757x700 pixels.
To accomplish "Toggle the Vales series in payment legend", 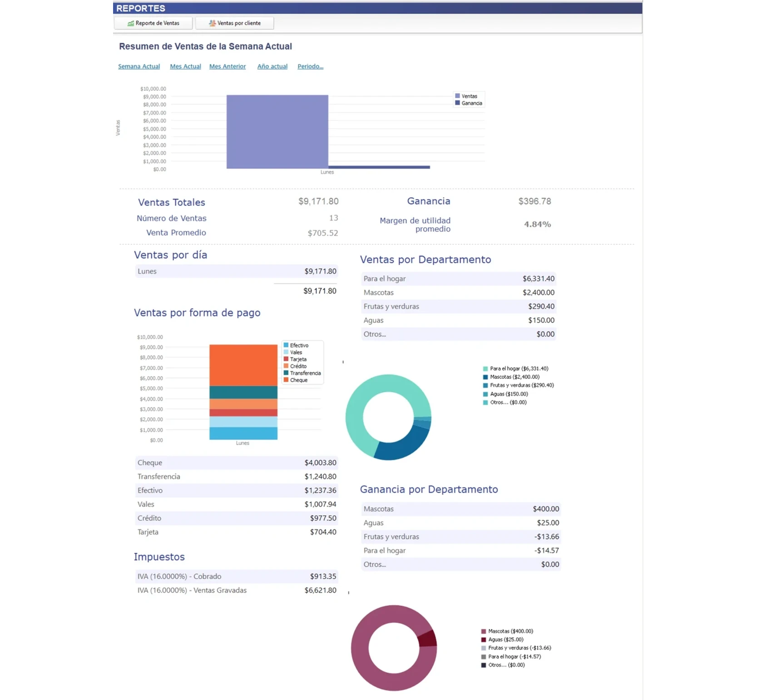I will pos(286,352).
